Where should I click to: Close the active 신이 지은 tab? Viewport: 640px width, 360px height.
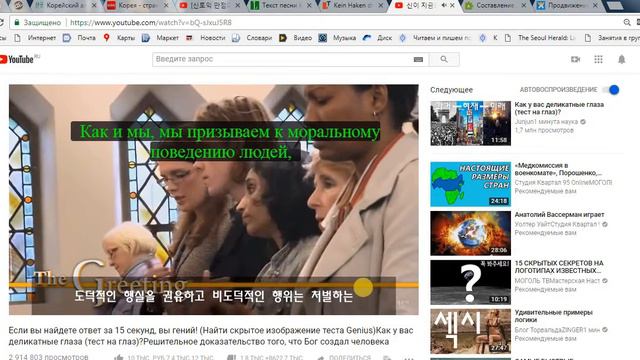(x=452, y=5)
